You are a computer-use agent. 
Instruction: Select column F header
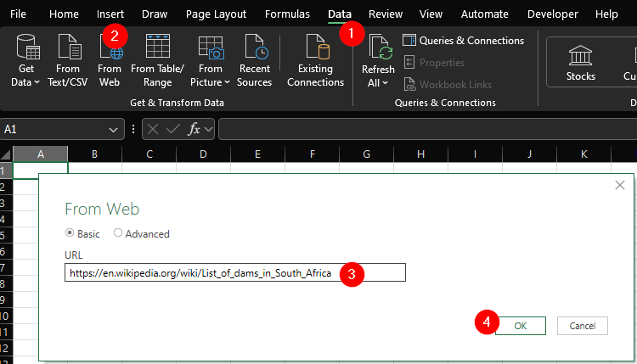tap(312, 154)
